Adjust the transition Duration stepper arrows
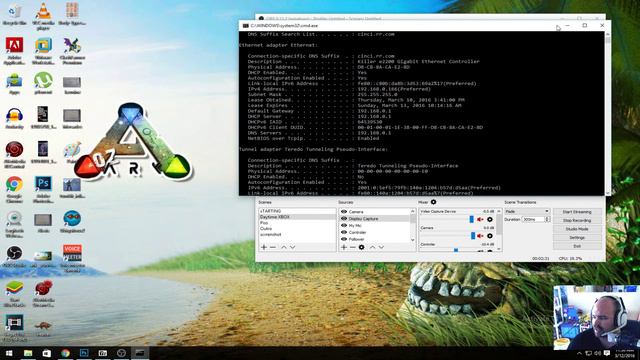Image resolution: width=640 pixels, height=360 pixels. point(547,220)
